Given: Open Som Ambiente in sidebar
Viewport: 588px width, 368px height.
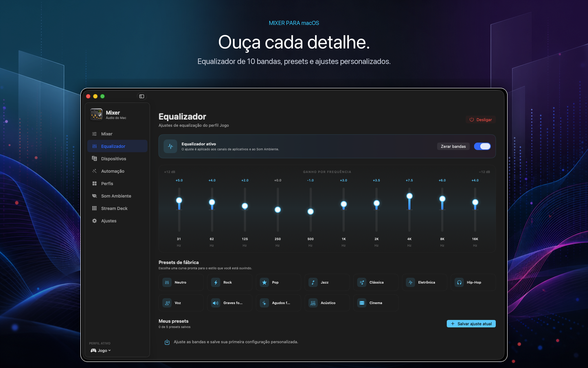Looking at the screenshot, I should coord(117,196).
